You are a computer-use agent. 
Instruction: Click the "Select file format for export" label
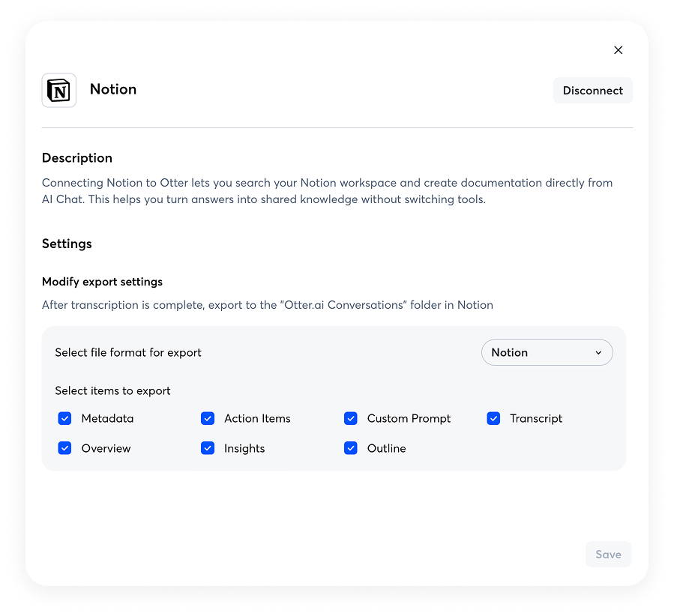(x=128, y=353)
